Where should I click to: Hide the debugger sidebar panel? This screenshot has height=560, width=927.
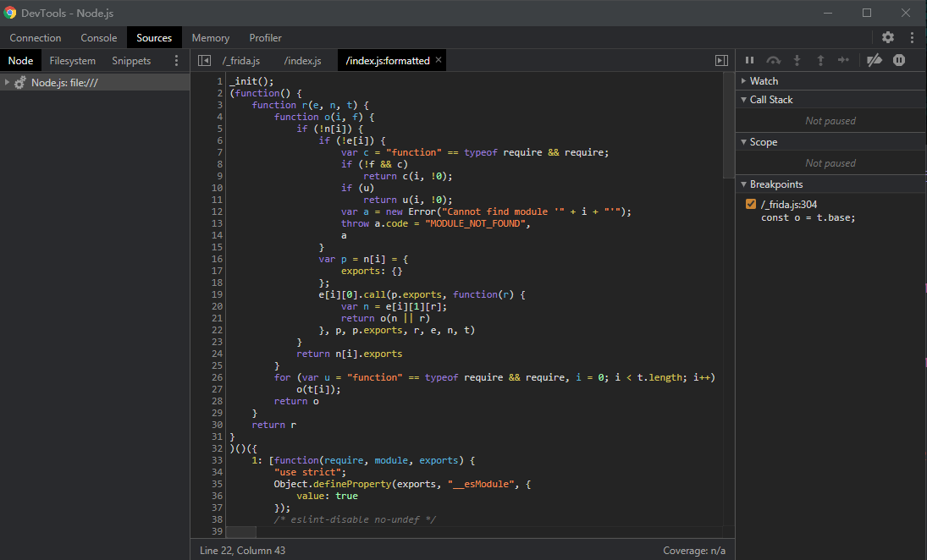(x=721, y=60)
